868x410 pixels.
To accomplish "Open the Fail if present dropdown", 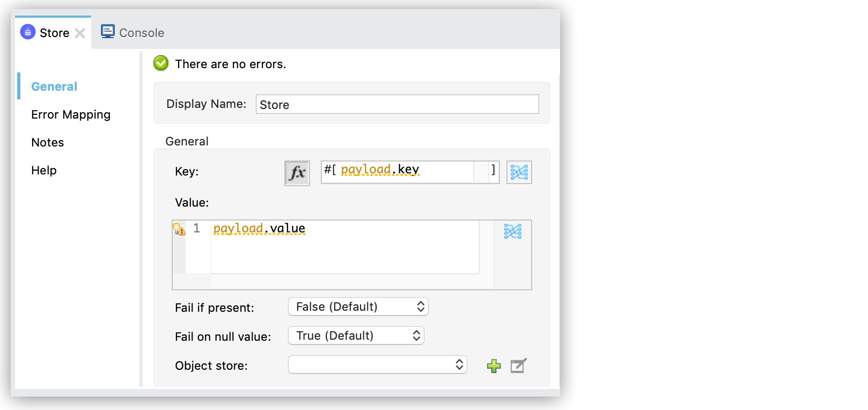I will pyautogui.click(x=358, y=306).
